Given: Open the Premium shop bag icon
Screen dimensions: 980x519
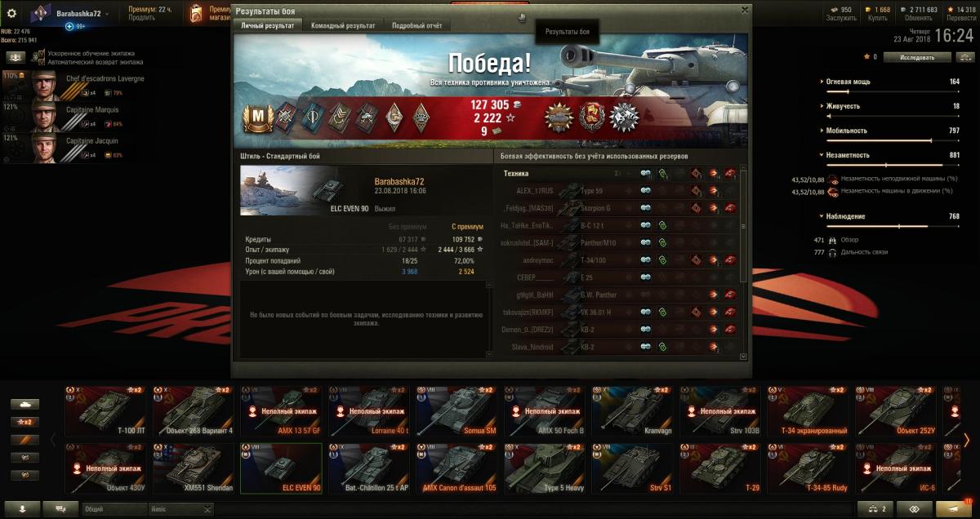Looking at the screenshot, I should coord(195,13).
